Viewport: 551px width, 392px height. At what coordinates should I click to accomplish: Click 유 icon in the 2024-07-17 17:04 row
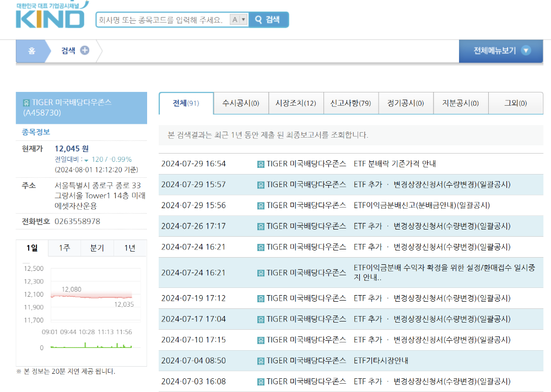(261, 319)
